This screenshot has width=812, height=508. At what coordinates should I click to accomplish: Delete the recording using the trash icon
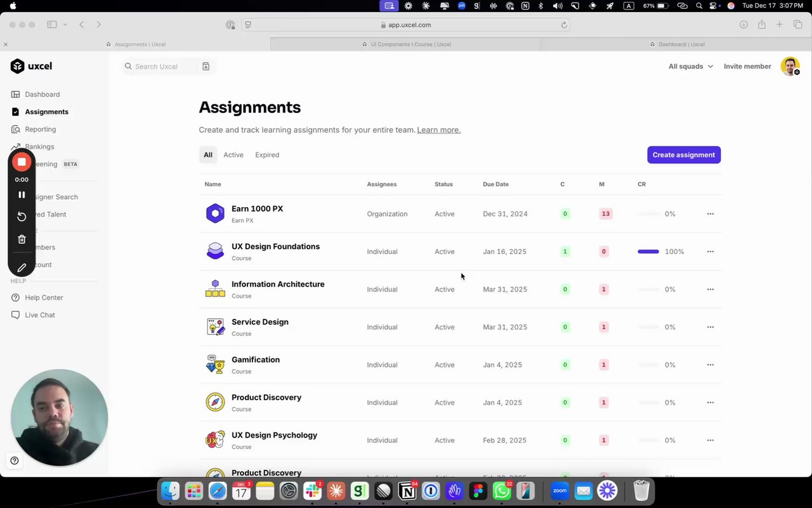coord(22,239)
